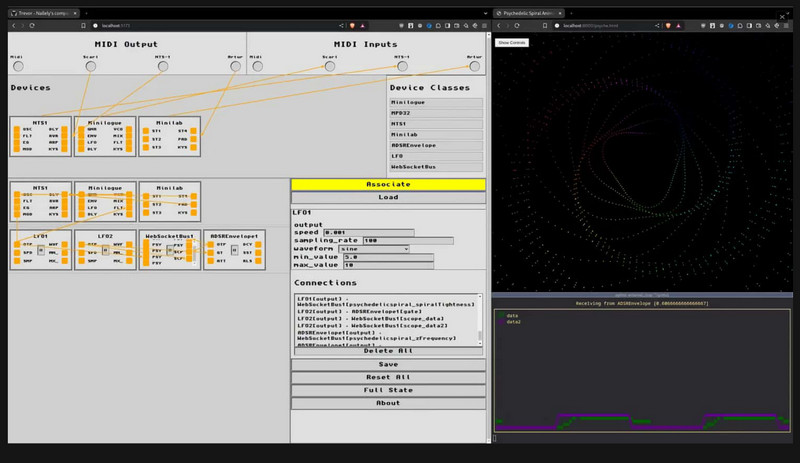800x463 pixels.
Task: Reload the Psychedelic Spiral page
Action: (x=517, y=26)
